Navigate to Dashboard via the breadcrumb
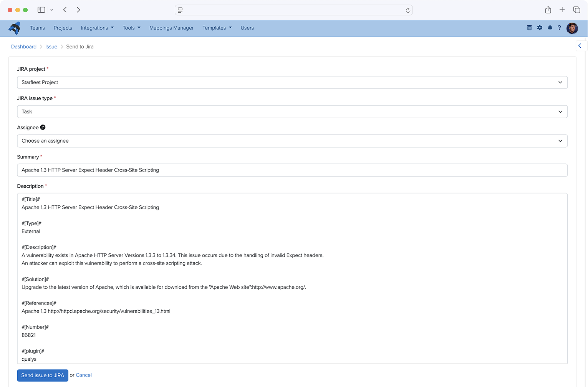This screenshot has width=588, height=388. click(x=23, y=47)
